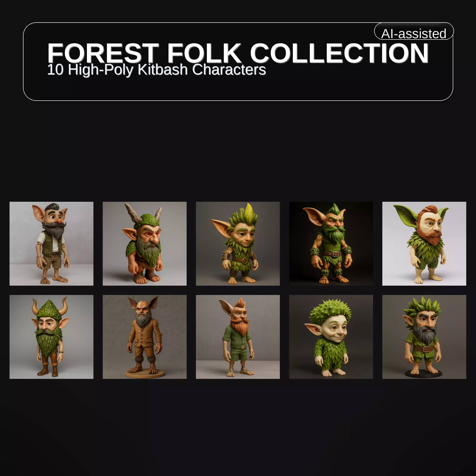476x476 pixels.
Task: Open the bald brown-suited figure on round base
Action: coord(145,337)
